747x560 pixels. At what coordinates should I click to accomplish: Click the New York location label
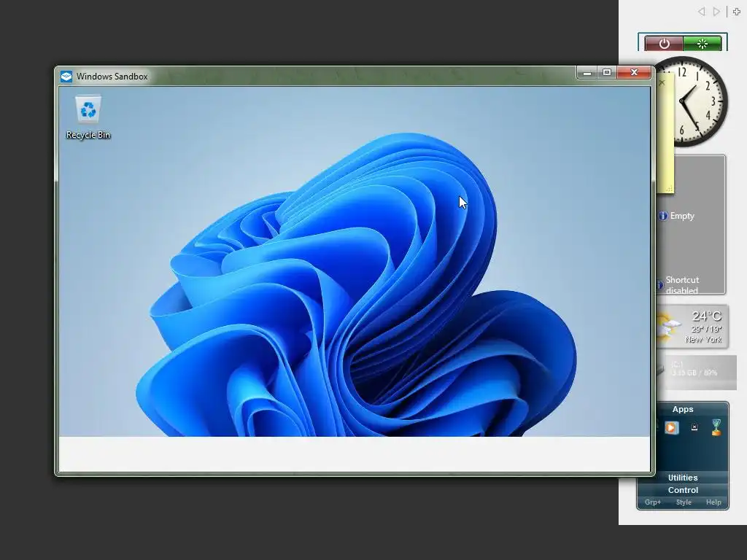pyautogui.click(x=703, y=340)
